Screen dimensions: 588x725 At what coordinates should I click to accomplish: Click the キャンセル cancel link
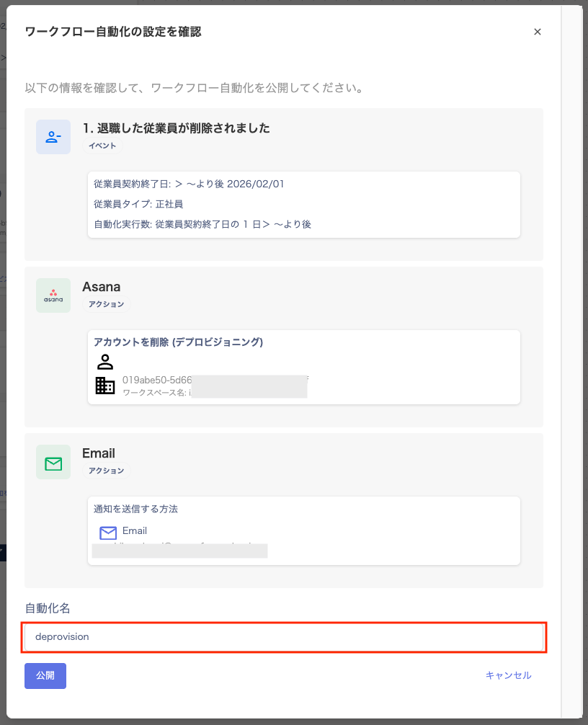tap(508, 675)
